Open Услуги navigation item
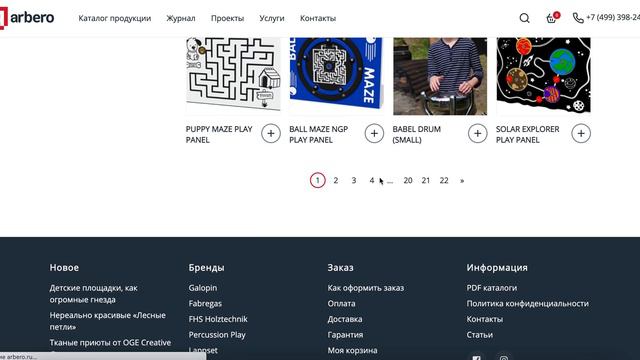 click(272, 18)
